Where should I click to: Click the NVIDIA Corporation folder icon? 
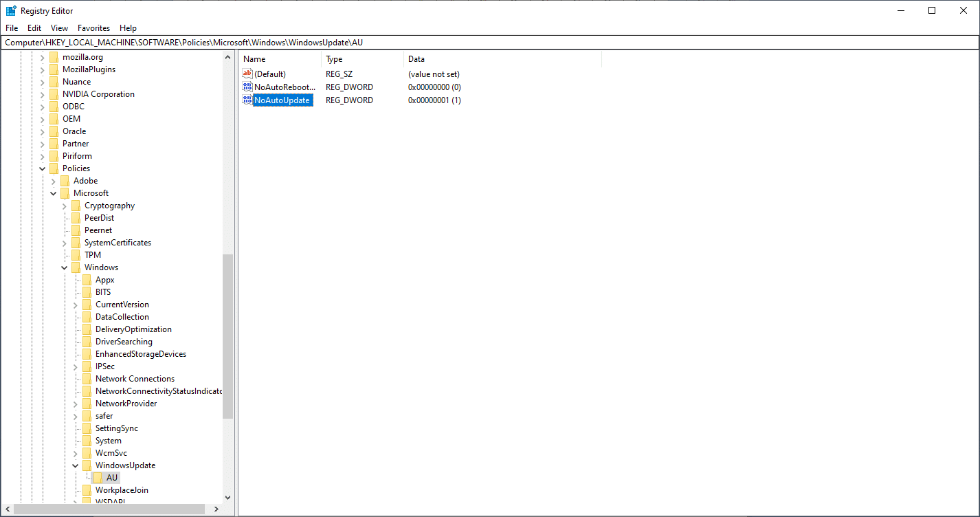(x=54, y=94)
